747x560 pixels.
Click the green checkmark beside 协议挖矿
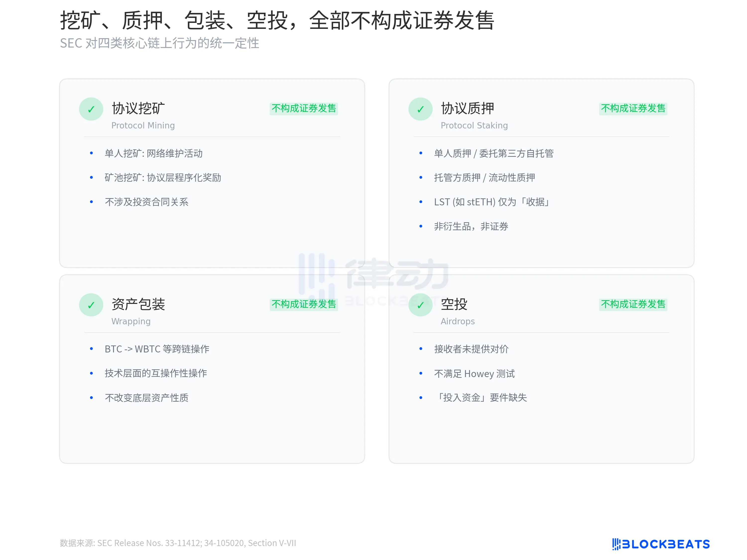[91, 109]
